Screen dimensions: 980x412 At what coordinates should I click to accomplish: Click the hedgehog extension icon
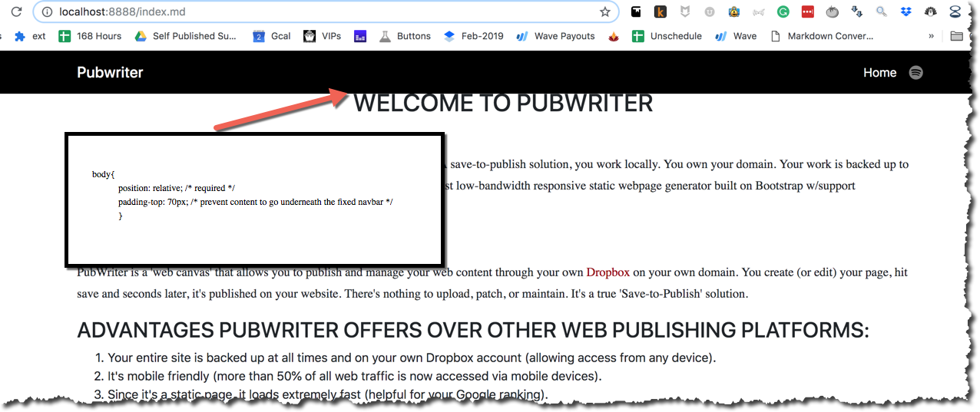931,12
